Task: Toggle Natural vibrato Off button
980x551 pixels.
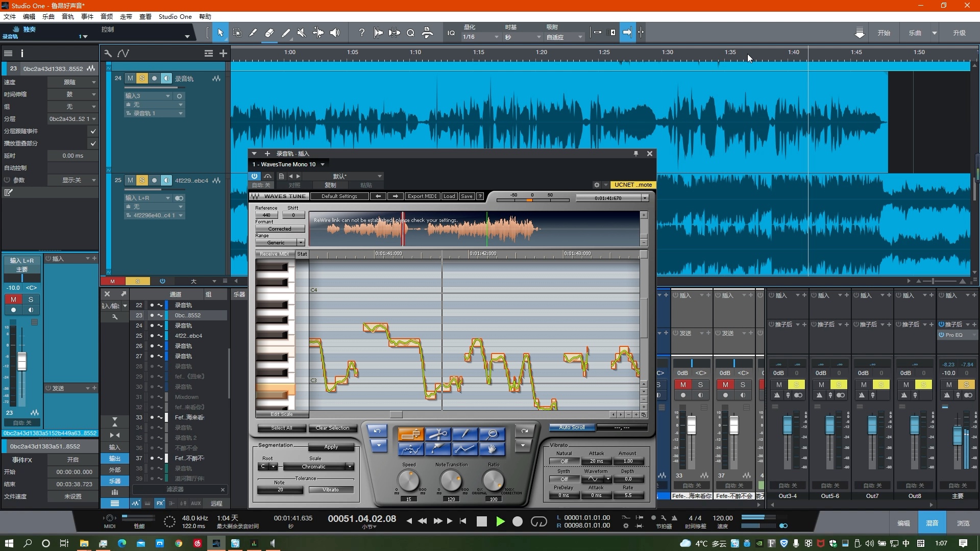Action: pyautogui.click(x=565, y=461)
